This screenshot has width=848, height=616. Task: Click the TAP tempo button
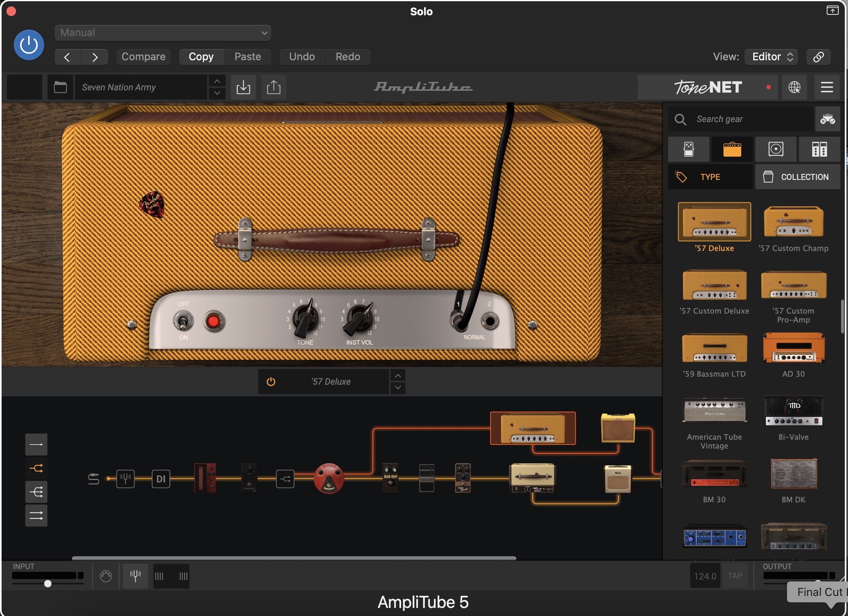(x=735, y=576)
